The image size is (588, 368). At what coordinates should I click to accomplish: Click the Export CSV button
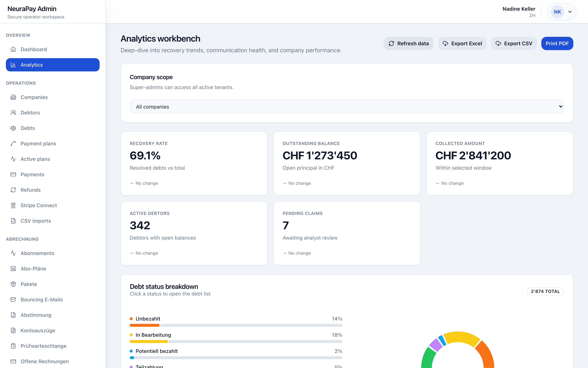(514, 44)
